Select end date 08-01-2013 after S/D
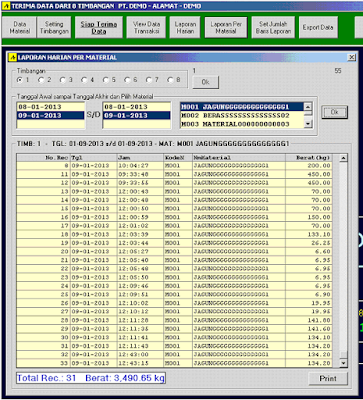 pos(137,107)
